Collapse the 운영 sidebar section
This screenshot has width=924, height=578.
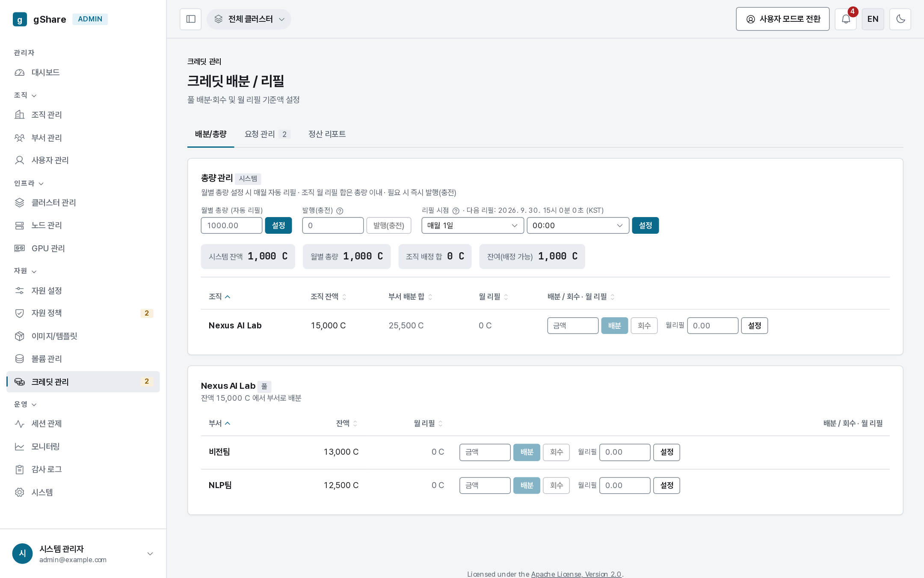[x=25, y=404]
